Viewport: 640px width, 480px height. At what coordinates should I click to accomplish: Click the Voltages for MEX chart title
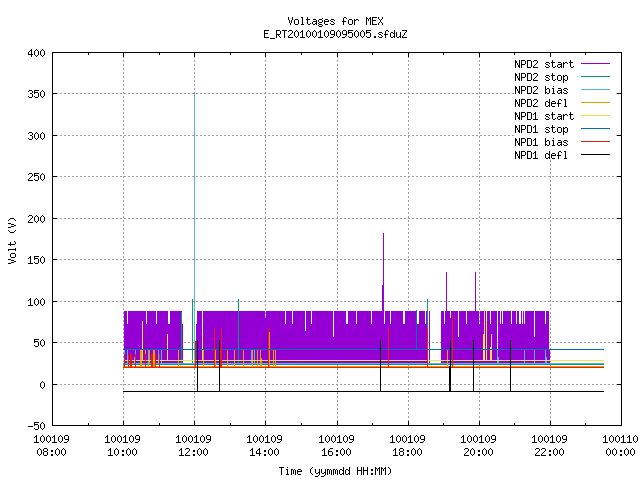coord(335,21)
